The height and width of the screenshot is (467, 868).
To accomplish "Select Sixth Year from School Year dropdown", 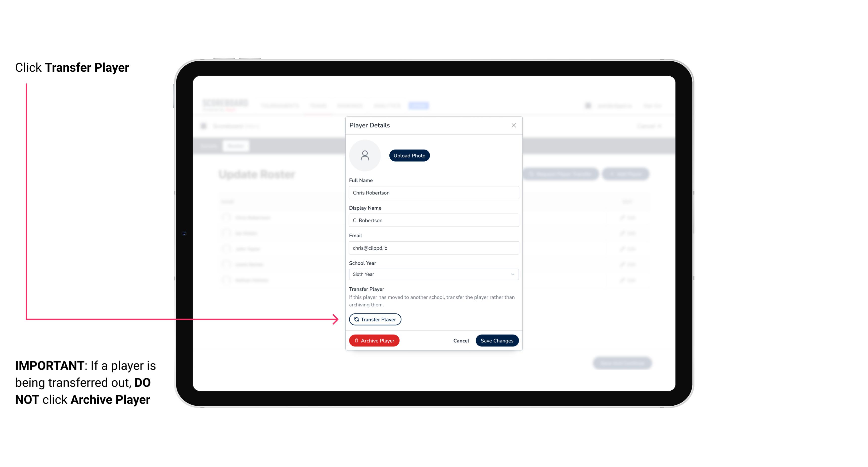I will point(433,274).
